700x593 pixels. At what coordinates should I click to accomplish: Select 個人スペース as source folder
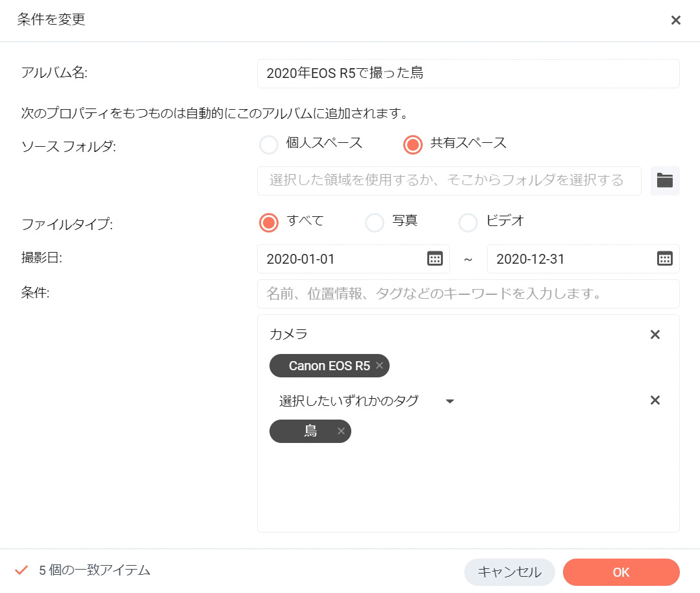click(269, 144)
